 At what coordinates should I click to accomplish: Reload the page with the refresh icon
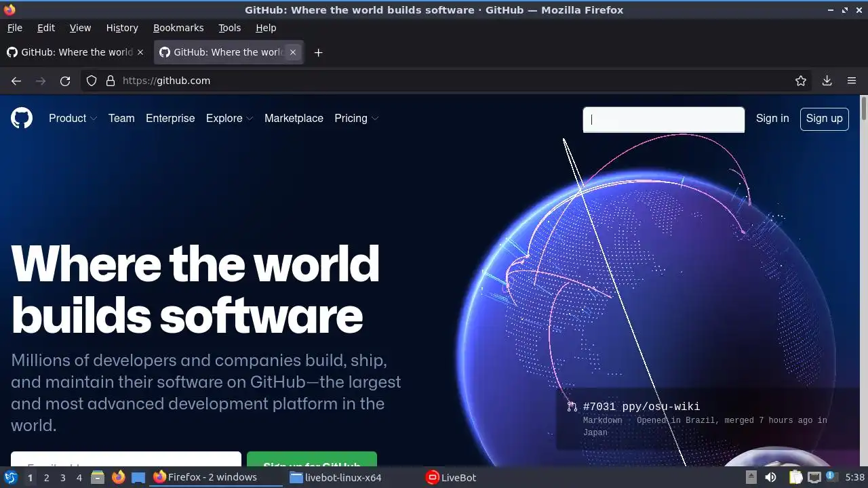click(65, 81)
